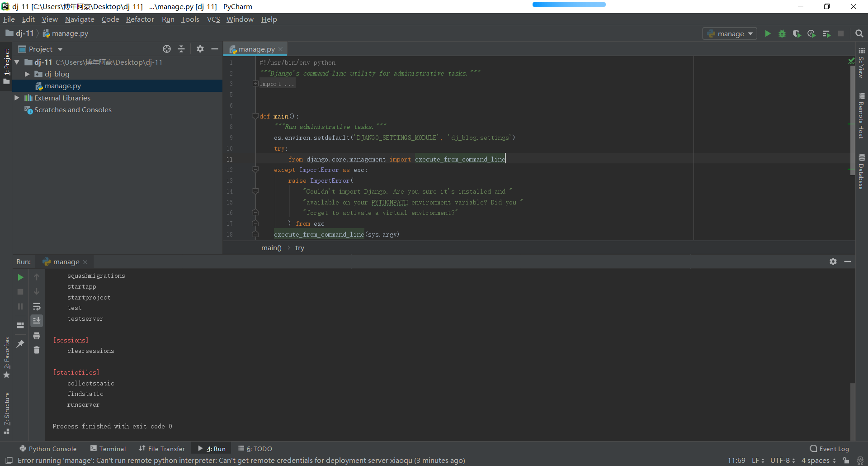Run the manage configuration with green play
The width and height of the screenshot is (868, 466).
pos(768,33)
